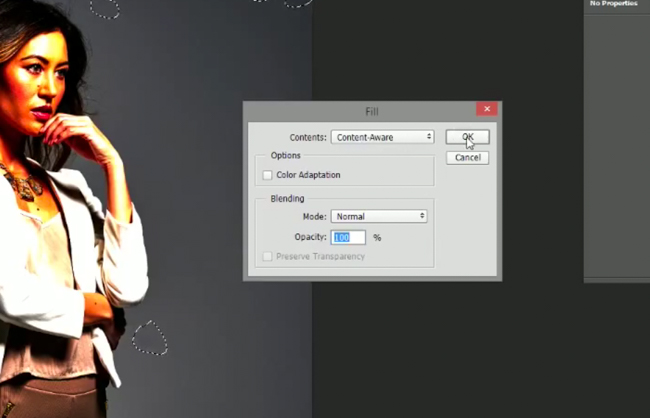The image size is (650, 418).
Task: Toggle the Preserve Transparency checkbox
Action: coord(267,257)
